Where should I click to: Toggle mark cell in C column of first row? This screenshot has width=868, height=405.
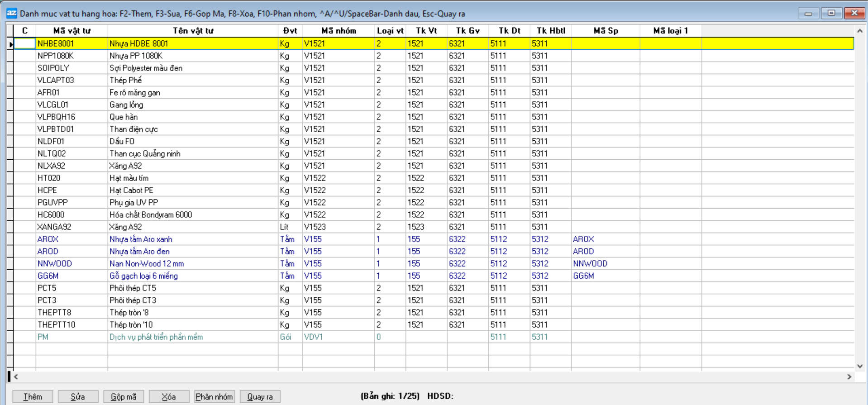tap(25, 44)
